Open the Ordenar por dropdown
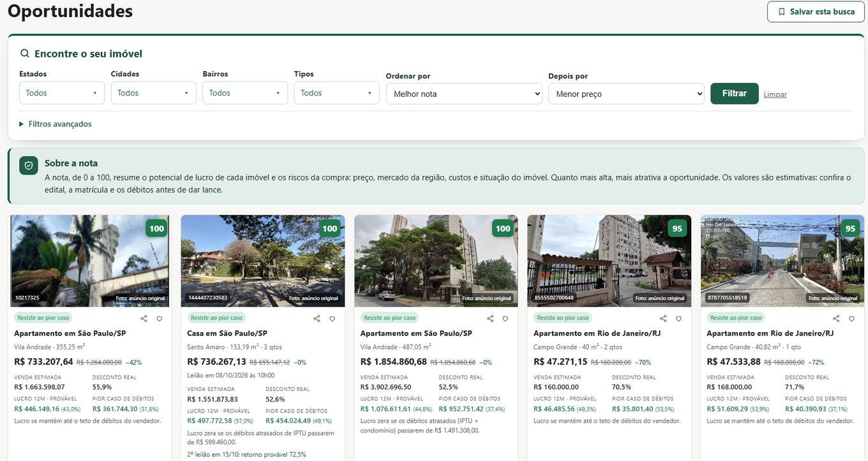Image resolution: width=868 pixels, height=461 pixels. (464, 94)
